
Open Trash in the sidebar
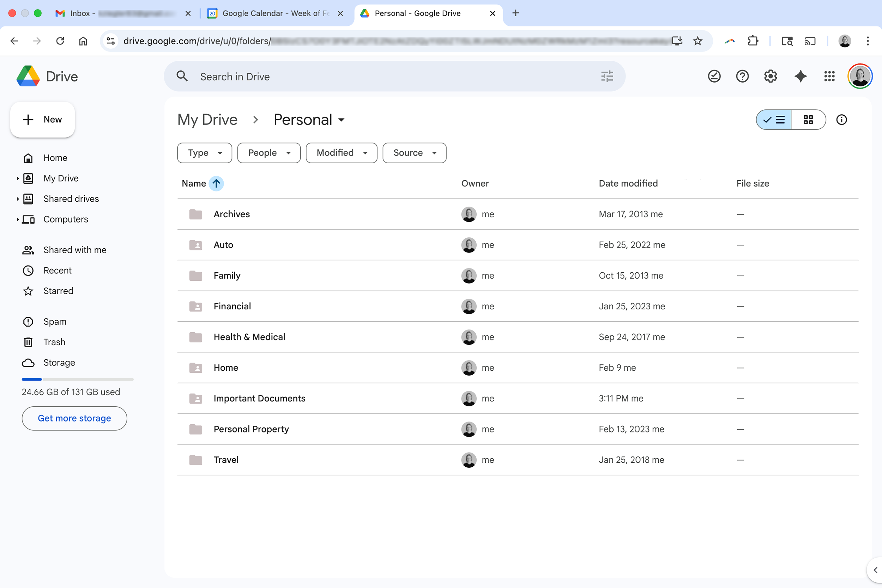click(x=54, y=342)
